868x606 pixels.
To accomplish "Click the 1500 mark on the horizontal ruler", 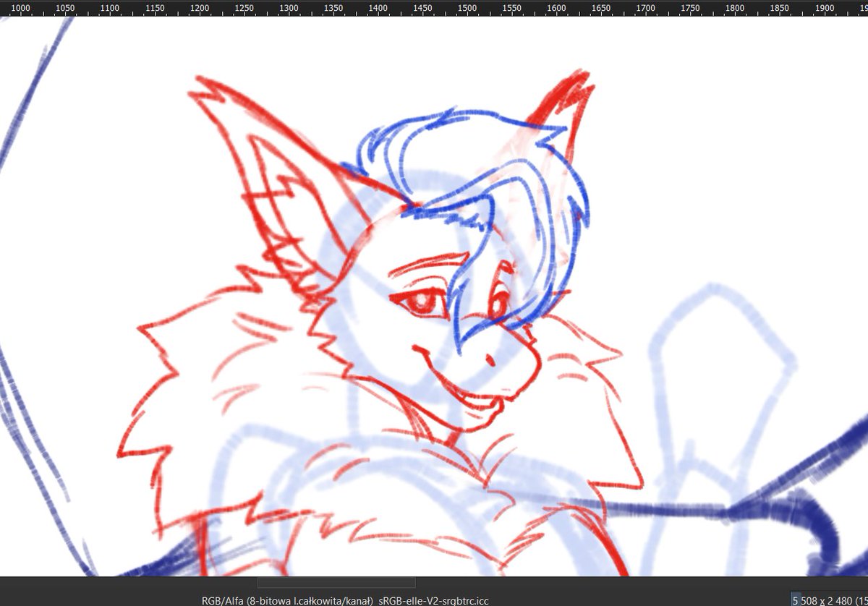I will coord(467,8).
